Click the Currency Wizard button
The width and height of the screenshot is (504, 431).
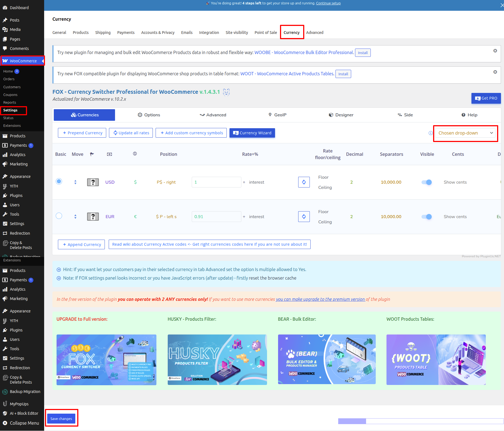(x=252, y=133)
